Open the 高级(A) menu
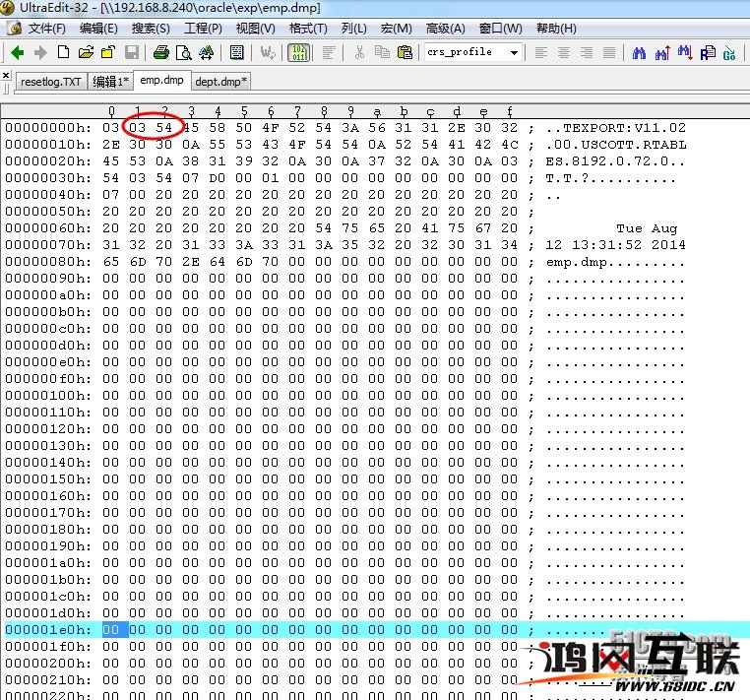This screenshot has width=750, height=700. tap(445, 29)
